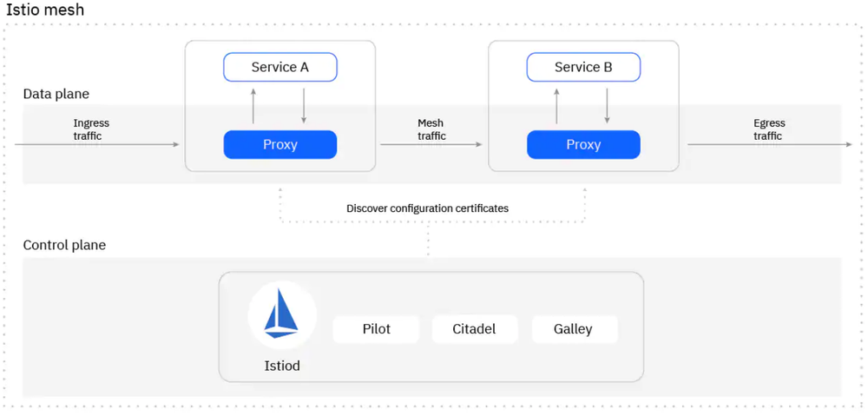This screenshot has width=868, height=416.
Task: Select the Service A box
Action: [x=280, y=67]
